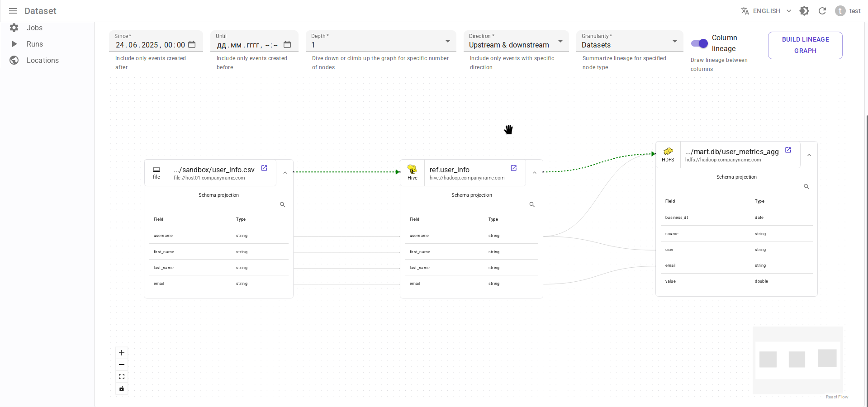The width and height of the screenshot is (868, 407).
Task: Click Build Lineage Graph button
Action: pos(805,45)
